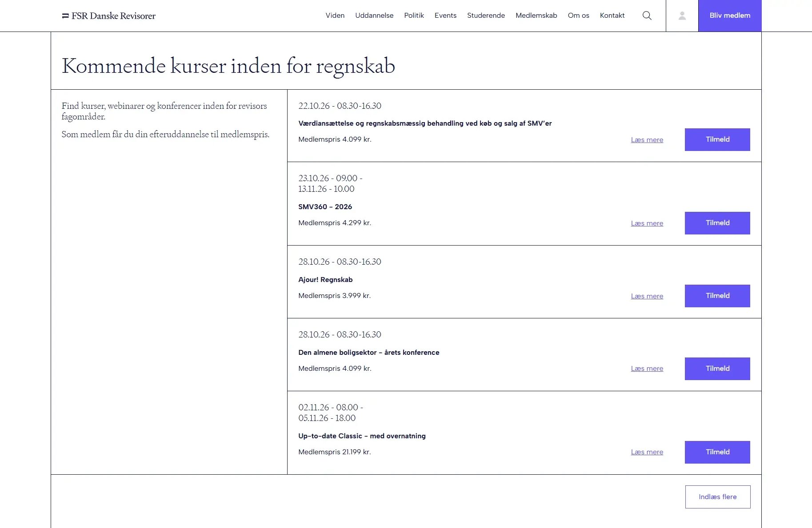Læs mere about Ajour! Regnskab
The image size is (812, 528).
click(647, 296)
